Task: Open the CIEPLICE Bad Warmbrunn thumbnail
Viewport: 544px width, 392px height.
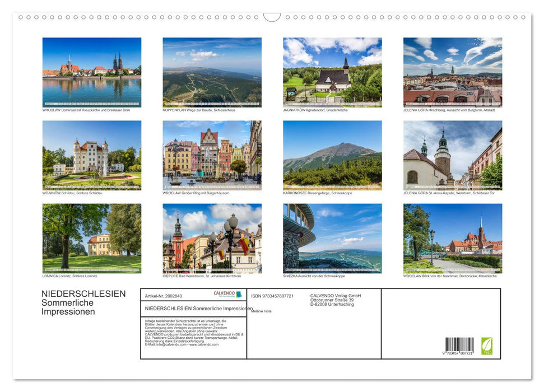Action: [x=212, y=239]
